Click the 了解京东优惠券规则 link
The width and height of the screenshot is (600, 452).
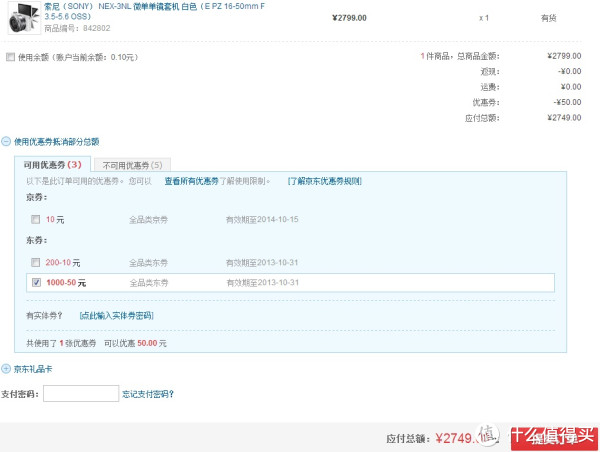pos(324,181)
